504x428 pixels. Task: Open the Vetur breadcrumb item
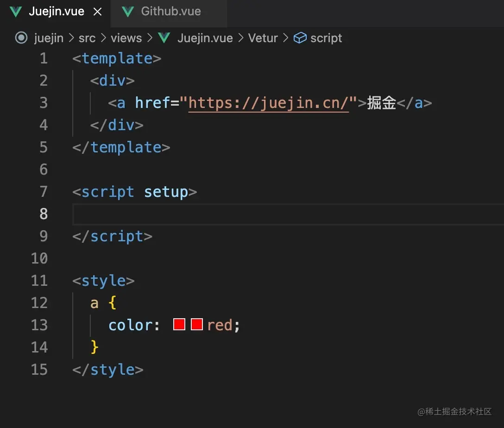(x=263, y=38)
